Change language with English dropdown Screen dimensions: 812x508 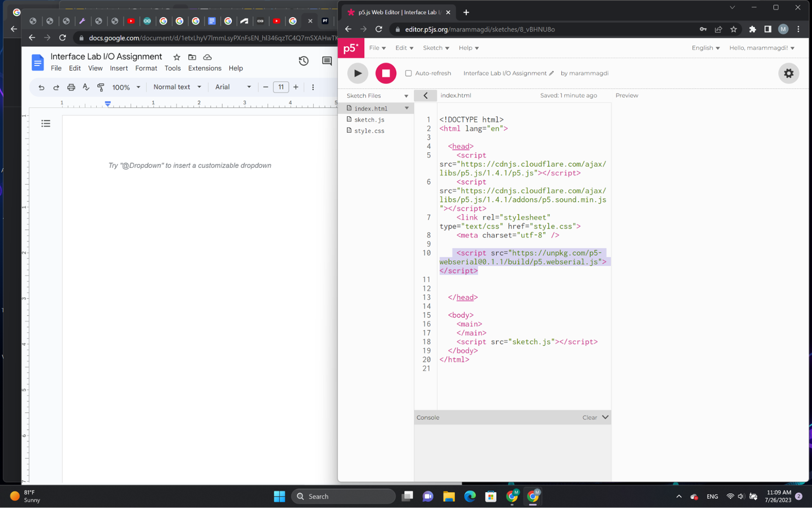pyautogui.click(x=705, y=48)
